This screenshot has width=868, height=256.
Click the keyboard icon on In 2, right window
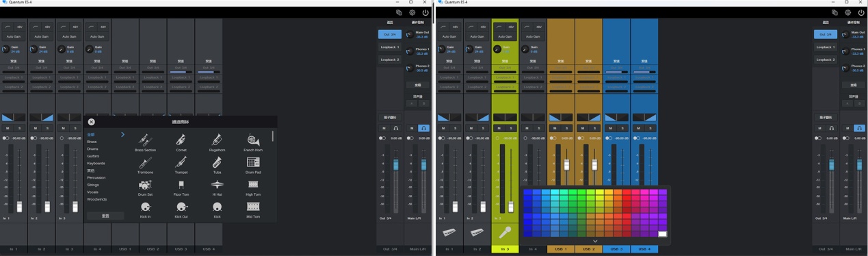coord(477,233)
